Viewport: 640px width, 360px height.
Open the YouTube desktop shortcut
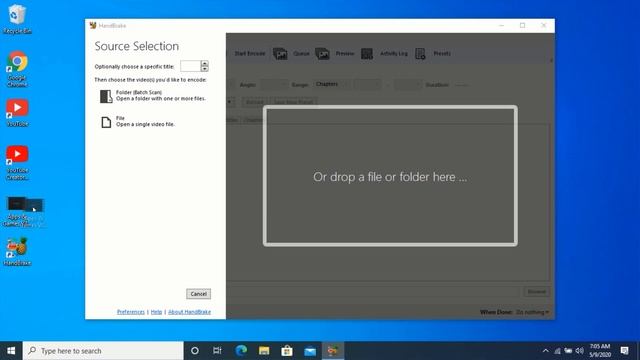coord(17,113)
